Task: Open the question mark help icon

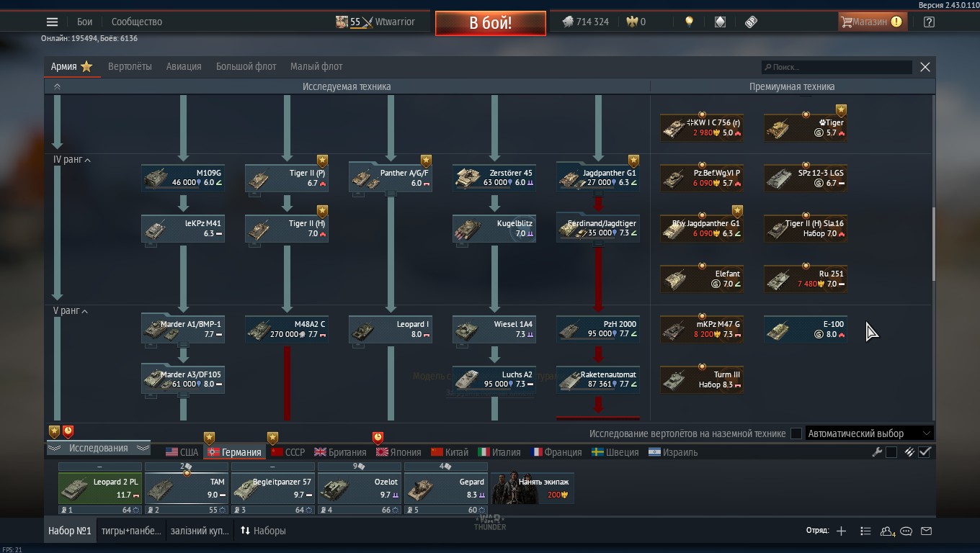Action: point(929,22)
